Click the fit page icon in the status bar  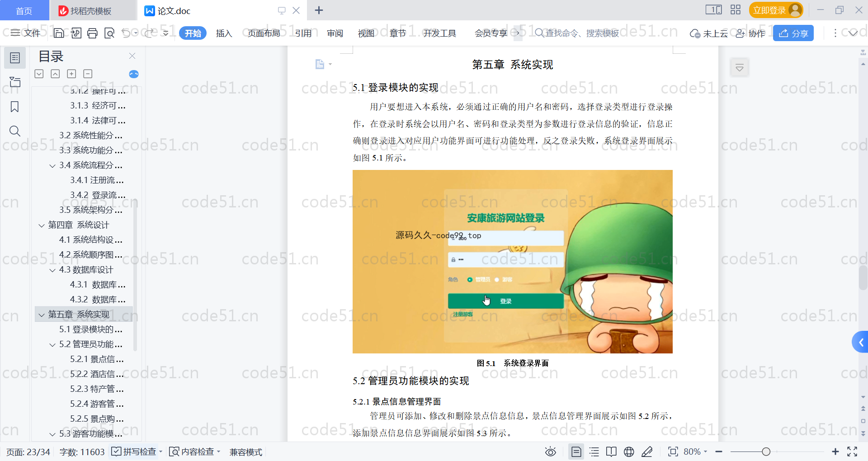coord(673,452)
